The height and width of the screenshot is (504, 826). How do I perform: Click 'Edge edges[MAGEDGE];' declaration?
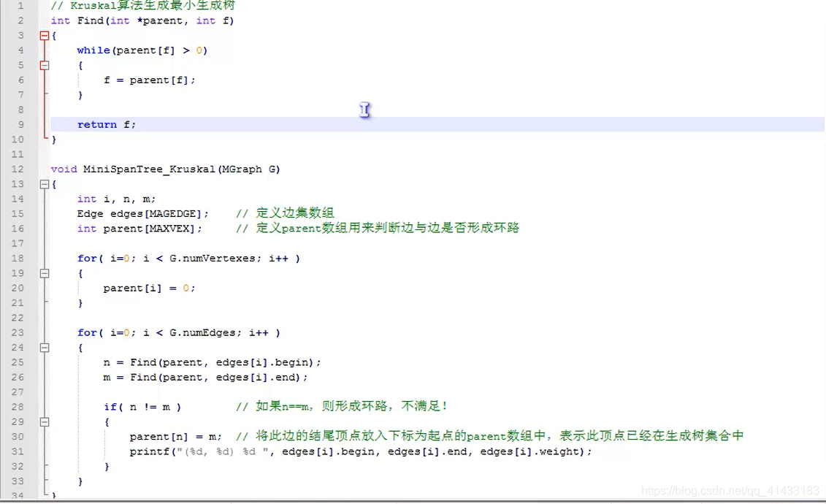(x=142, y=214)
